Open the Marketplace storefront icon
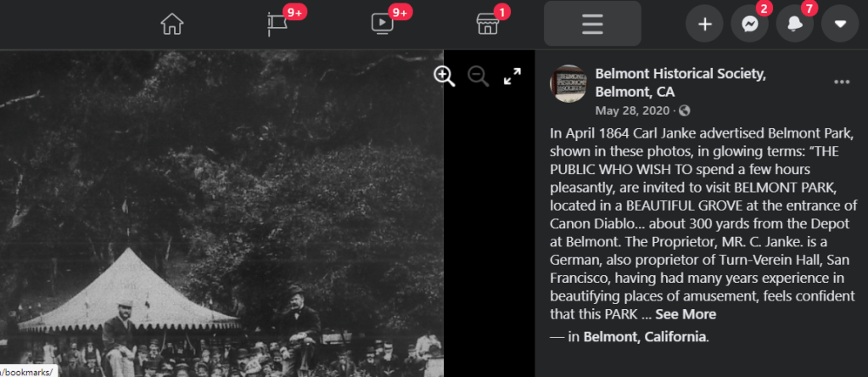This screenshot has height=377, width=868. [x=487, y=25]
